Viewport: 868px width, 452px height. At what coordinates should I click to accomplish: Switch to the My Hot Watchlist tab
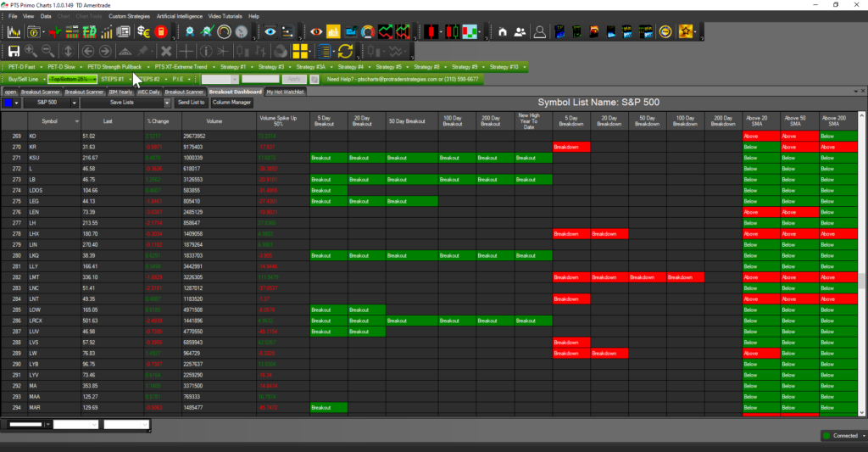pyautogui.click(x=285, y=91)
